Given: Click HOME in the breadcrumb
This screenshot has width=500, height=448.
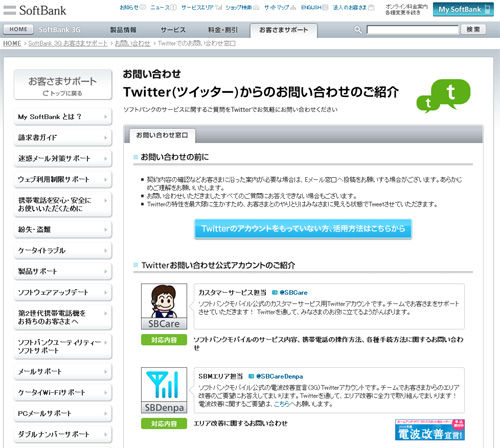Looking at the screenshot, I should tap(12, 43).
